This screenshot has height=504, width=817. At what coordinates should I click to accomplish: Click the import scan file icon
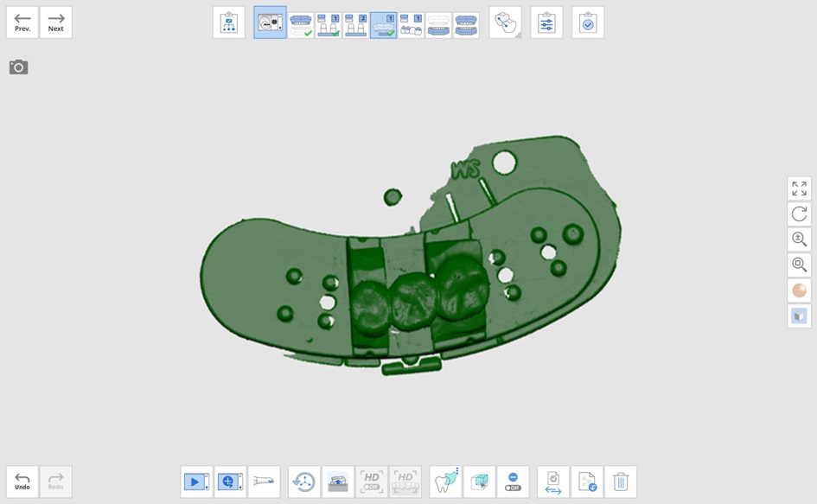tap(587, 482)
